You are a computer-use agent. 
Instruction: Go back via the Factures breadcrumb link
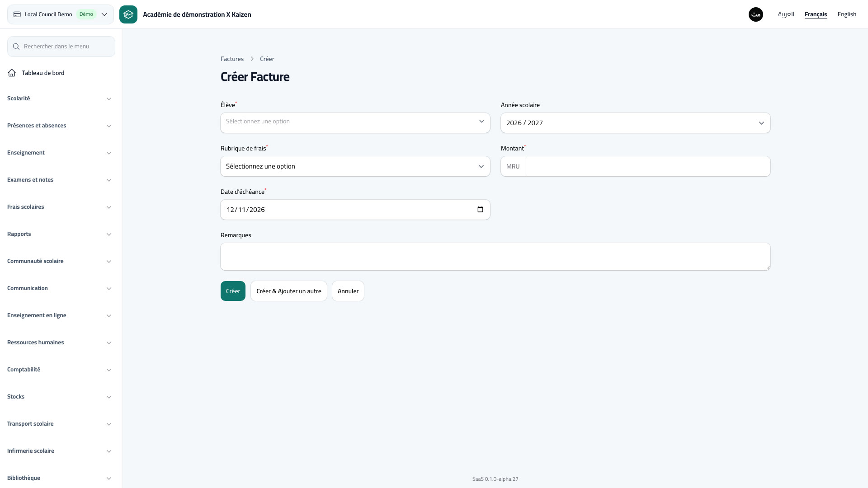coord(232,59)
